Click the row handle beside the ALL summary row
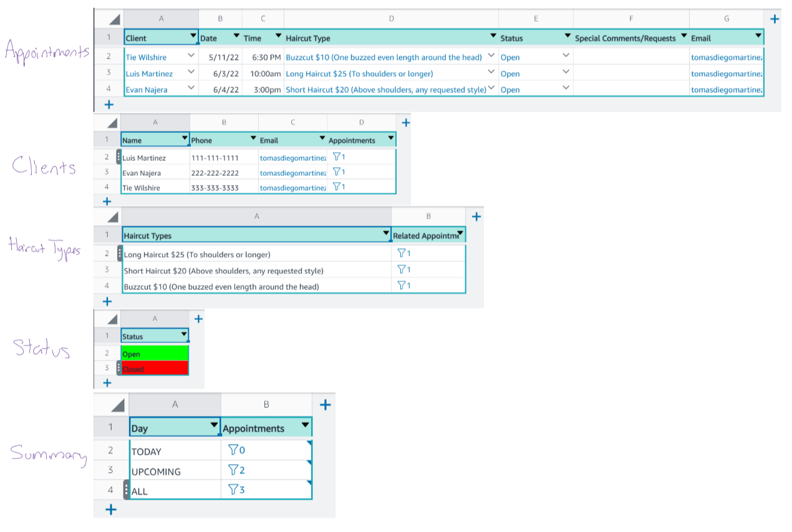Viewport: 792px width, 532px height. [127, 490]
